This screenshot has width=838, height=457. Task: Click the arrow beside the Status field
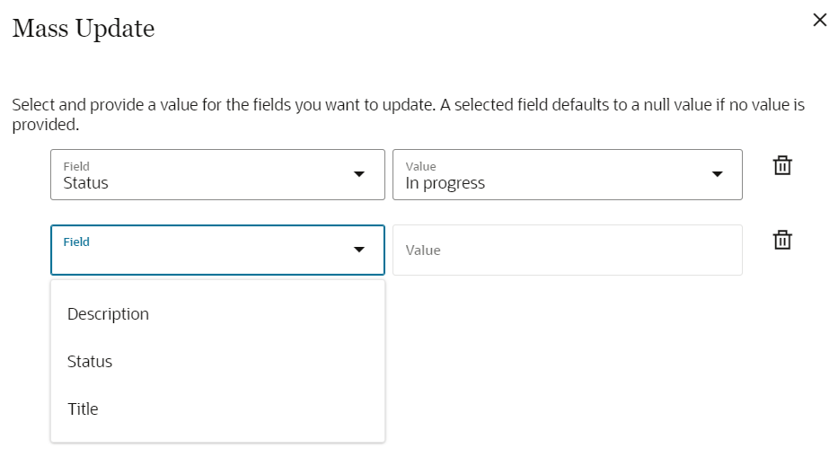pos(360,175)
